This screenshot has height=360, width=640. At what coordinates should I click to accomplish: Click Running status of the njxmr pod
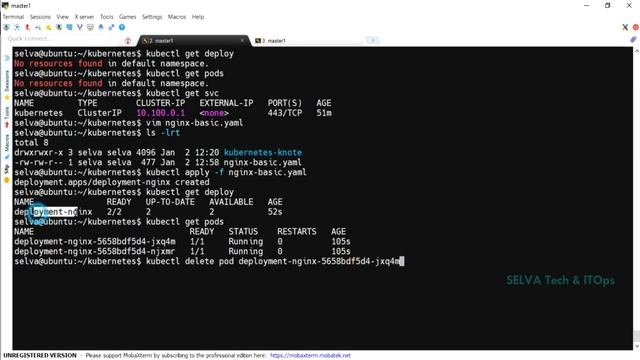[x=246, y=251]
